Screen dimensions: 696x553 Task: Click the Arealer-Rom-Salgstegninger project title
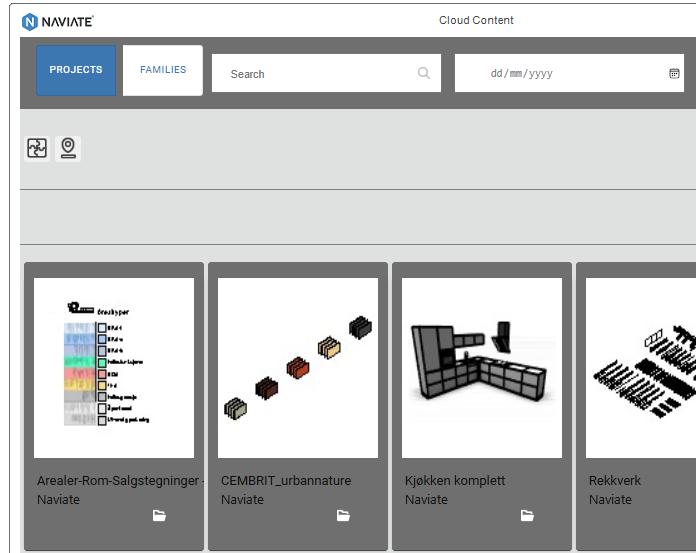pos(120,481)
